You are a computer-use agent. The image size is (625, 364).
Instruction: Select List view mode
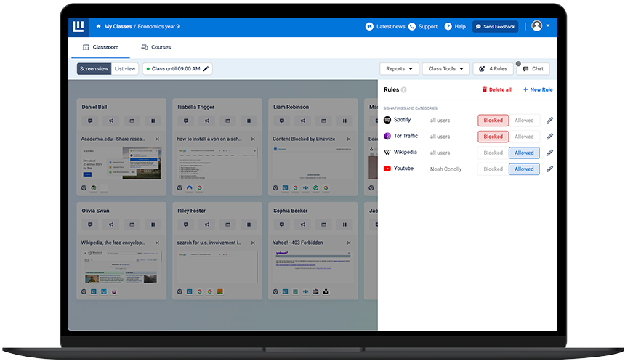(125, 68)
